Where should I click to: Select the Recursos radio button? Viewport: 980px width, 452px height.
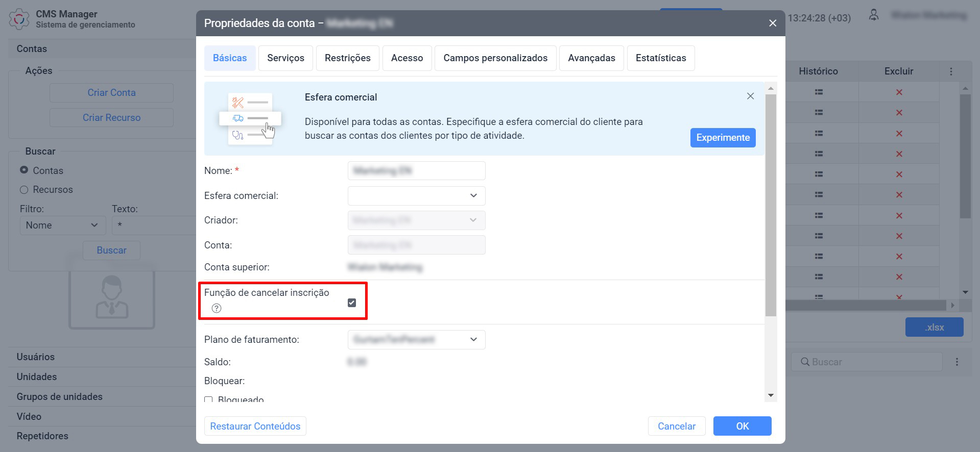pyautogui.click(x=24, y=190)
